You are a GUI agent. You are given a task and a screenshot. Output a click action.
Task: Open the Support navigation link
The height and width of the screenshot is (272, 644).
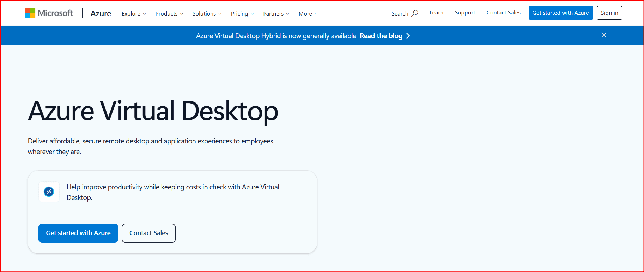click(x=465, y=13)
